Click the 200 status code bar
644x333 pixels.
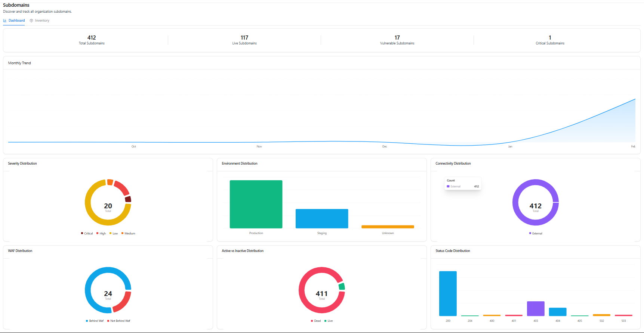448,293
